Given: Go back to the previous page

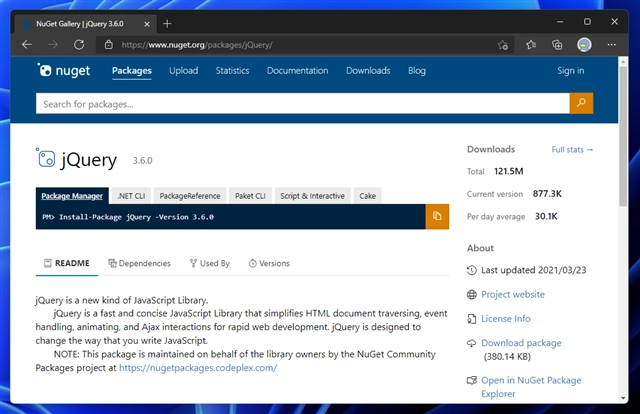Looking at the screenshot, I should (27, 45).
